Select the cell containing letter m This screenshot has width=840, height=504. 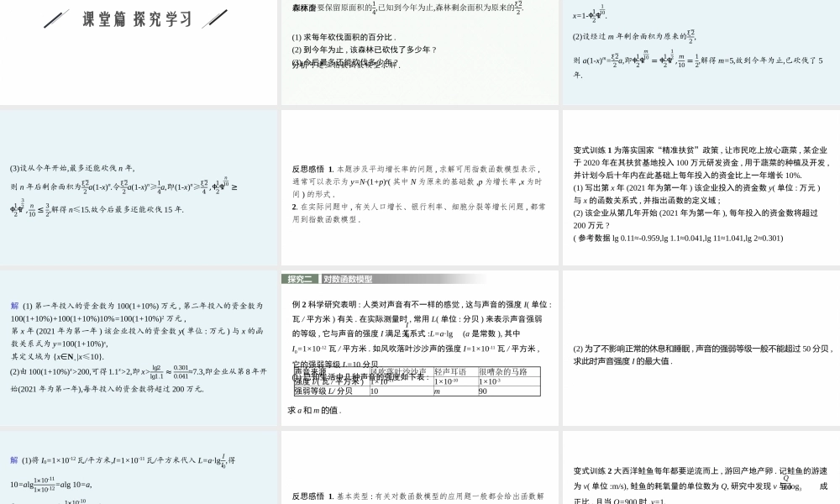pyautogui.click(x=433, y=389)
